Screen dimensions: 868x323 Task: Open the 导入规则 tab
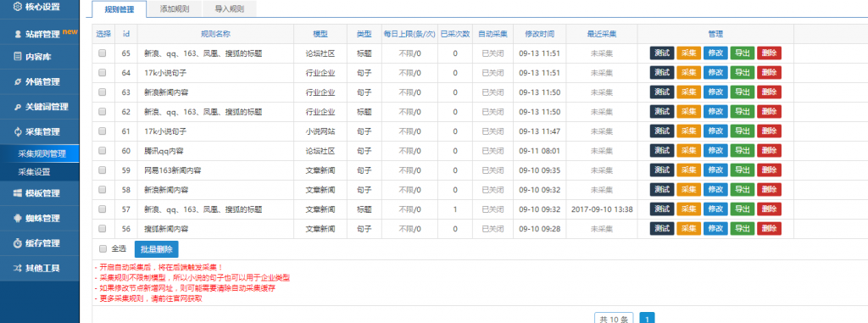(x=229, y=8)
